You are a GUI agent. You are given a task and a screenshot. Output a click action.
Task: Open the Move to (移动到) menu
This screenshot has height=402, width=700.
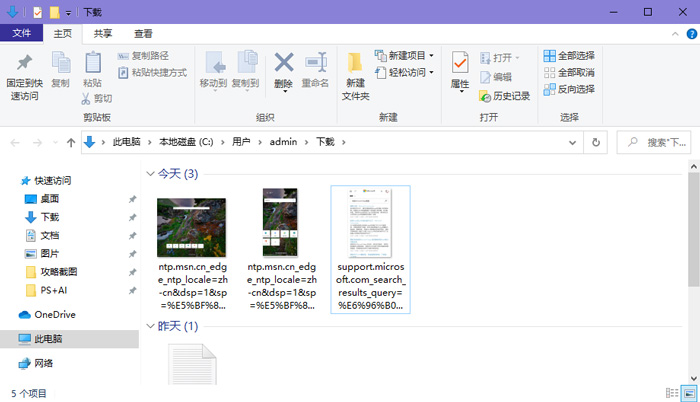coord(213,71)
